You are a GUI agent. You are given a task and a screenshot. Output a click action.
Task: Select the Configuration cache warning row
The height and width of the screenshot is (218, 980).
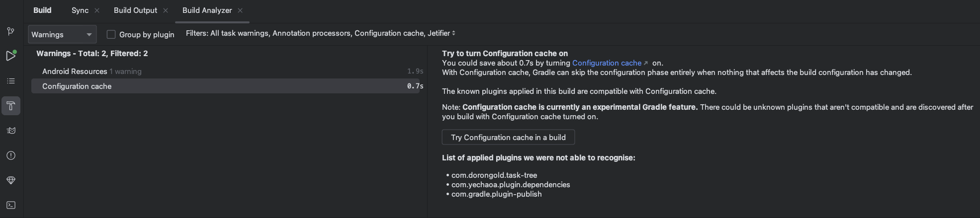pyautogui.click(x=77, y=86)
